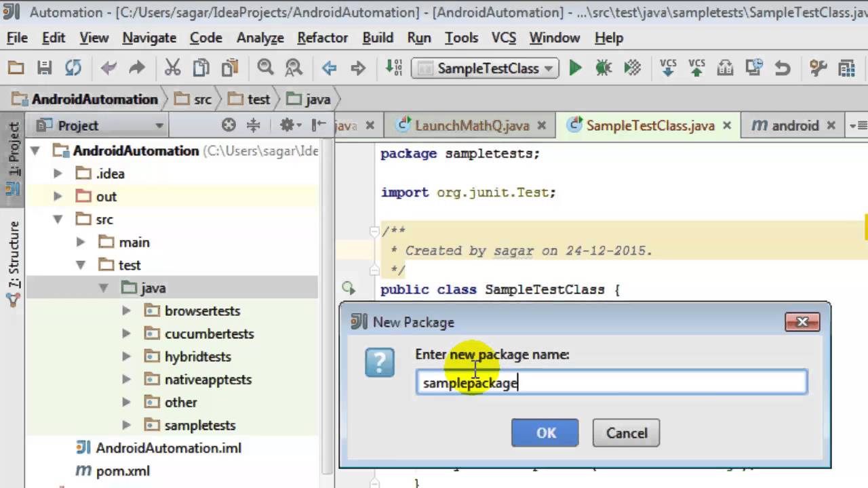Open the Project Structure icon
868x488 pixels.
pos(846,68)
